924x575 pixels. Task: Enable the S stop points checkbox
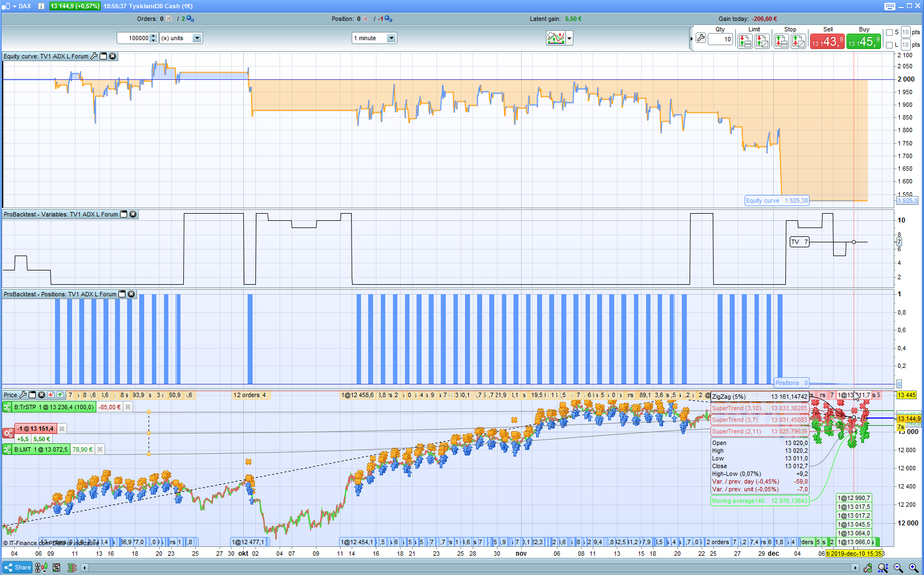click(x=889, y=32)
